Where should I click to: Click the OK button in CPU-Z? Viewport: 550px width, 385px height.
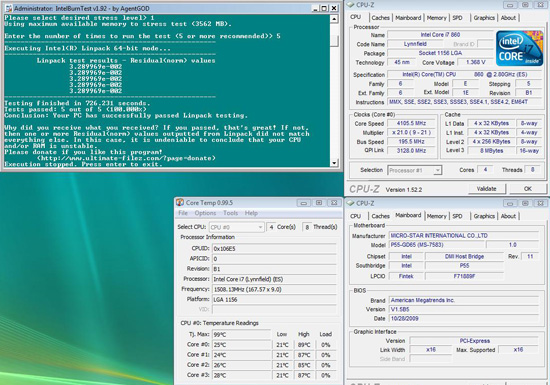click(528, 189)
